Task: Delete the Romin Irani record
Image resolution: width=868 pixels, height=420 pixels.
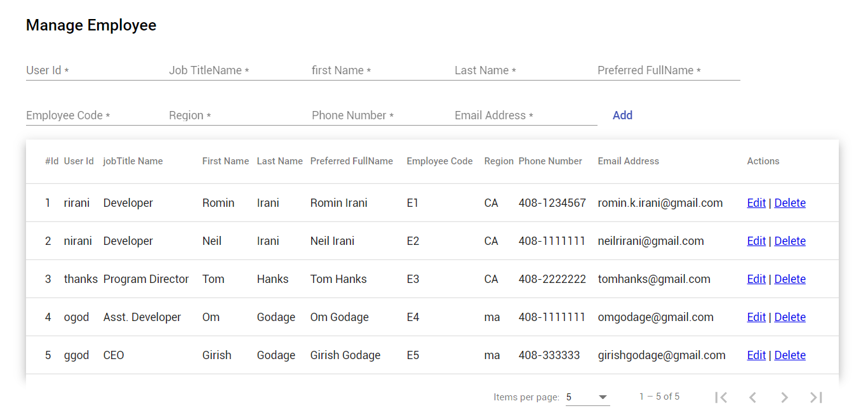Action: [x=790, y=202]
